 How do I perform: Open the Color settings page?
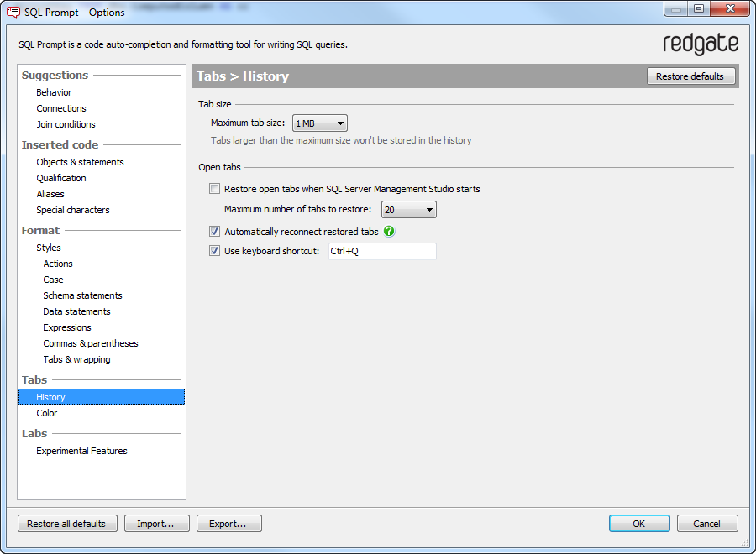coord(47,413)
